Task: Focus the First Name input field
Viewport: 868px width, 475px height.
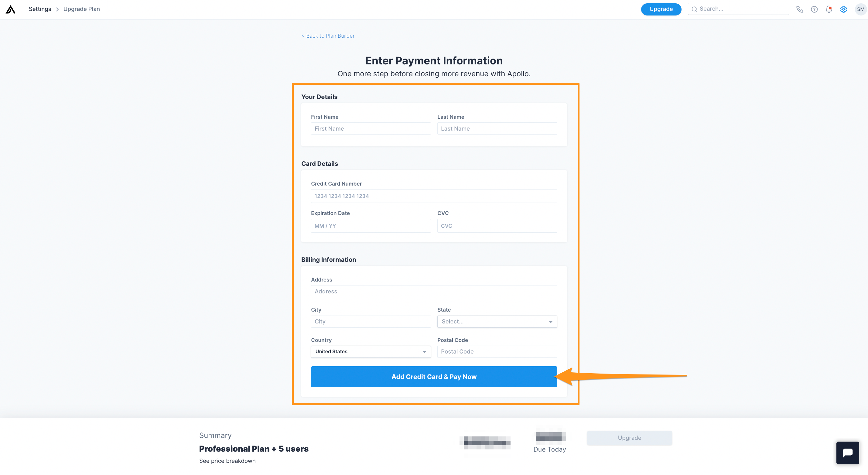Action: pos(371,128)
